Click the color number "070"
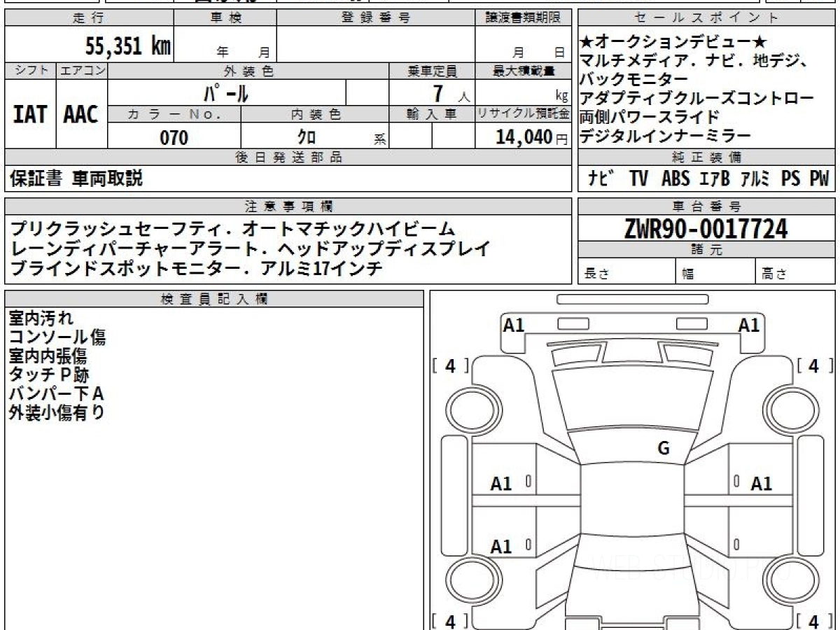Screen dimensions: 840x630 174,137
